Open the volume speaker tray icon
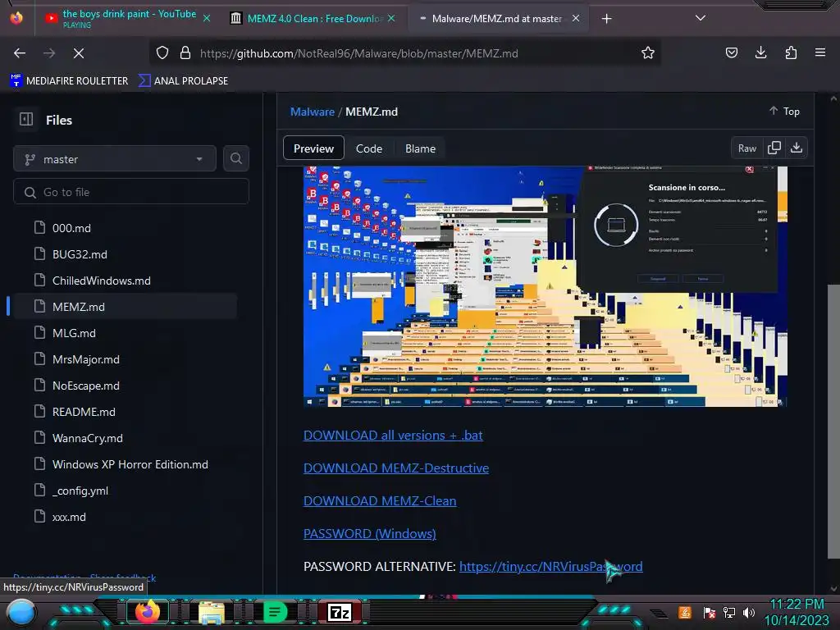This screenshot has width=840, height=630. (x=749, y=612)
